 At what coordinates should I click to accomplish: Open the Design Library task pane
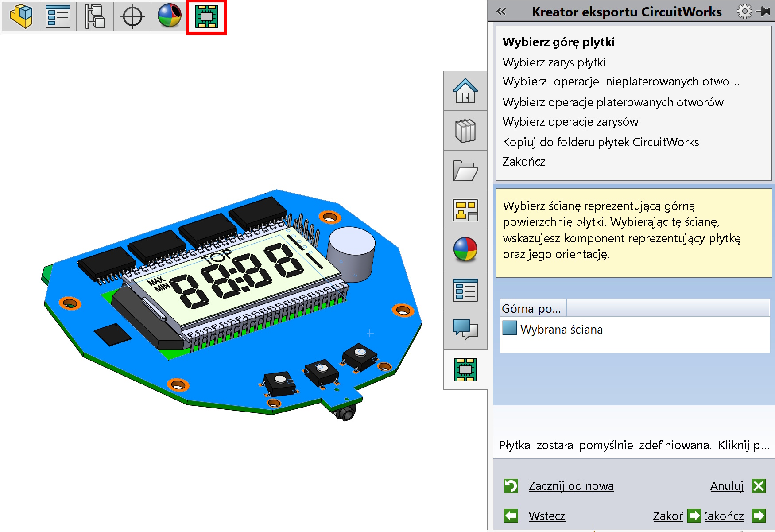click(x=465, y=131)
